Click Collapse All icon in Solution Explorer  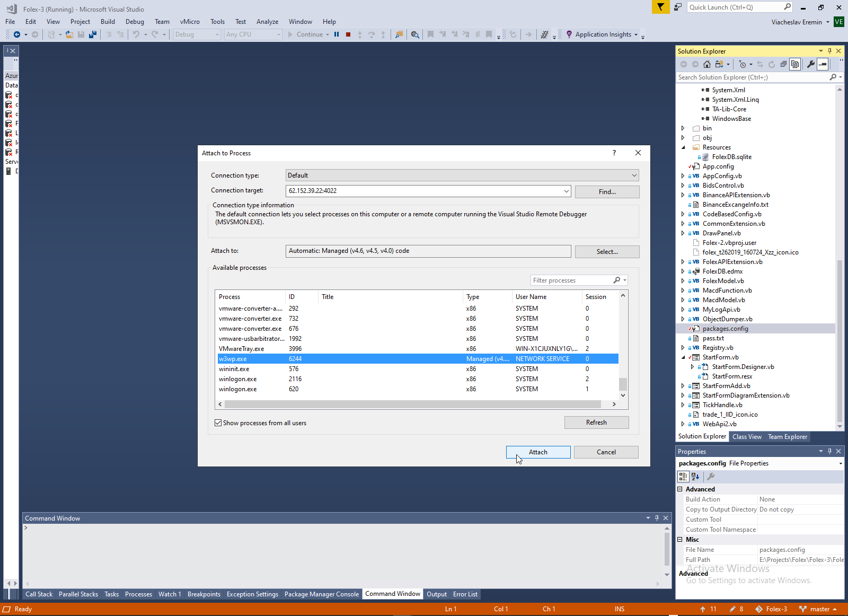pyautogui.click(x=783, y=64)
